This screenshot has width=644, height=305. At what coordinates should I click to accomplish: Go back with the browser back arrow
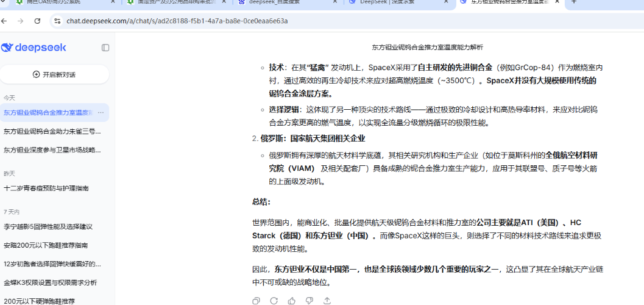pyautogui.click(x=4, y=21)
